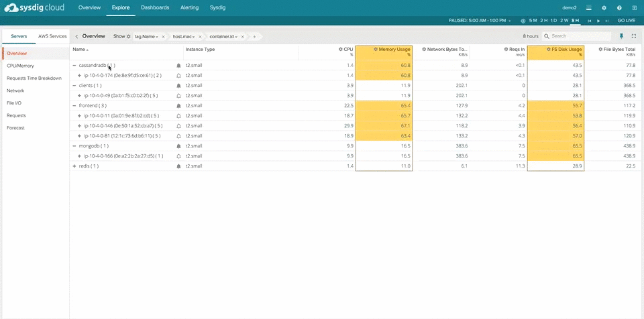Screen dimensions: 644x319
Task: Collapse the frontend group
Action: (x=74, y=105)
